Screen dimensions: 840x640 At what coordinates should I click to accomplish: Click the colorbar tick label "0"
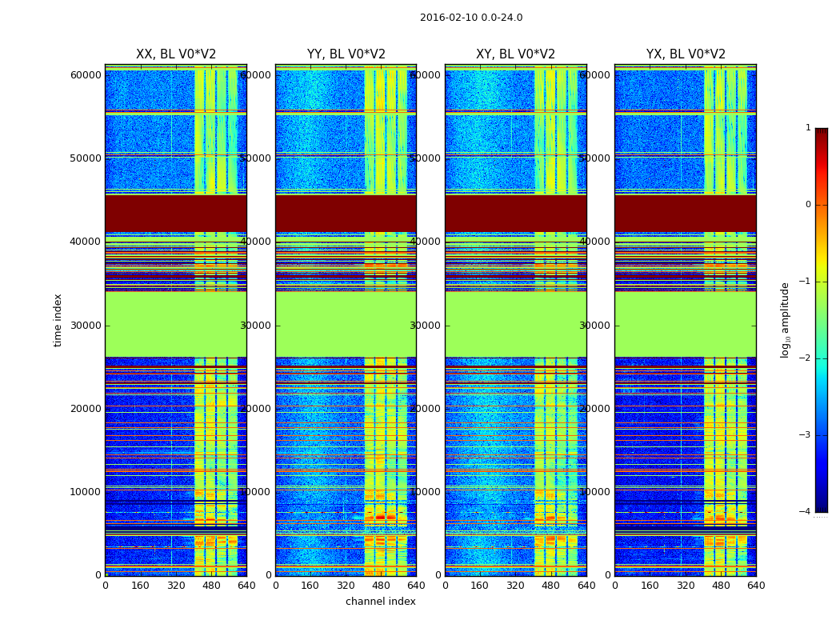click(x=807, y=205)
